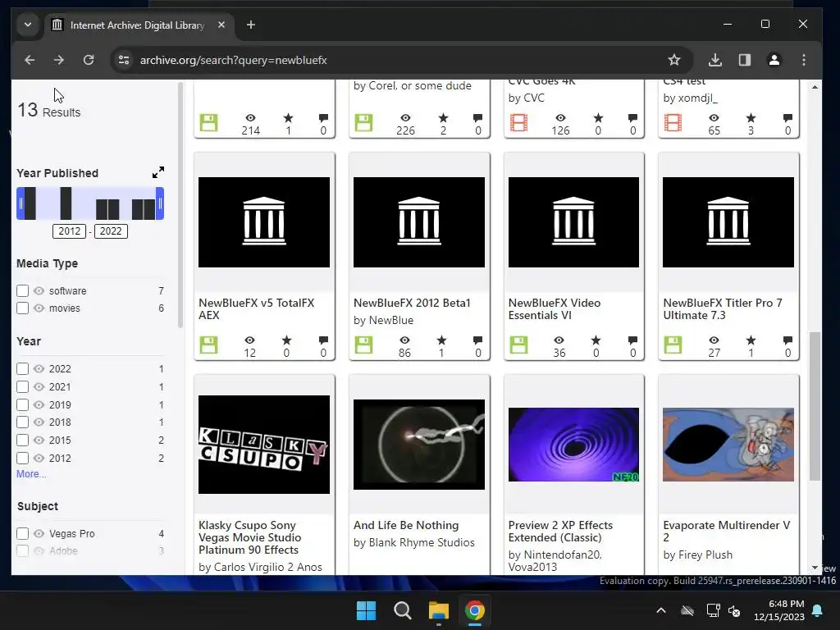This screenshot has height=630, width=840.
Task: Click the address bar URL
Action: (x=234, y=60)
